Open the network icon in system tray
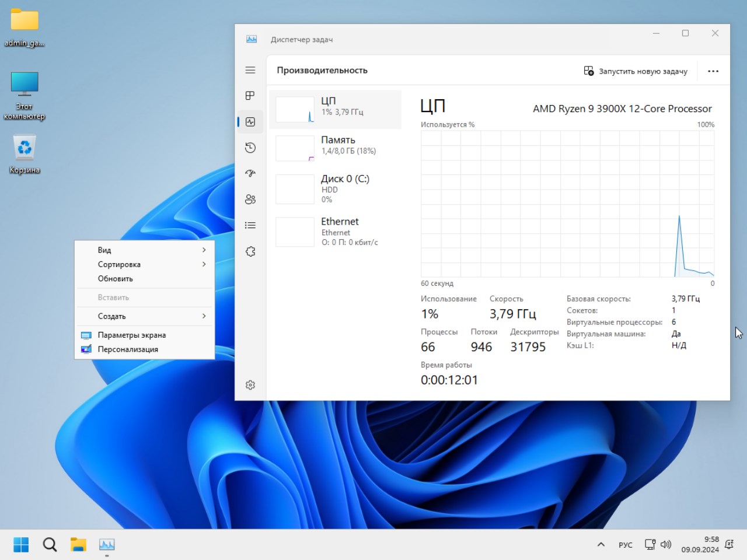Viewport: 747px width, 560px height. (x=650, y=544)
